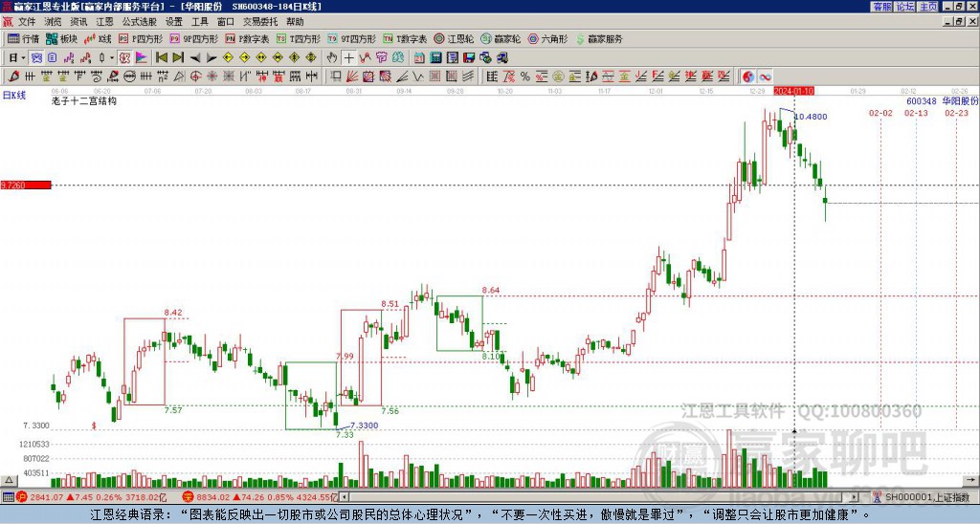Launch the 赢家轮 wheel tool
The height and width of the screenshot is (524, 980).
(501, 38)
